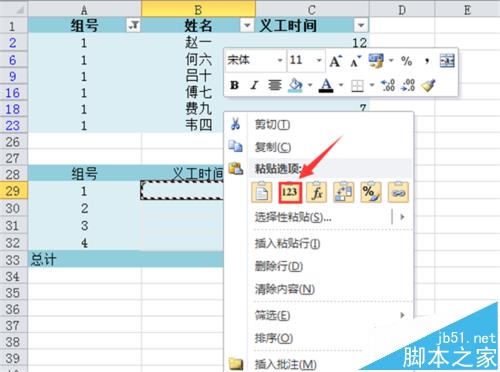Choose Paste Formulas (fx) option

pos(317,192)
